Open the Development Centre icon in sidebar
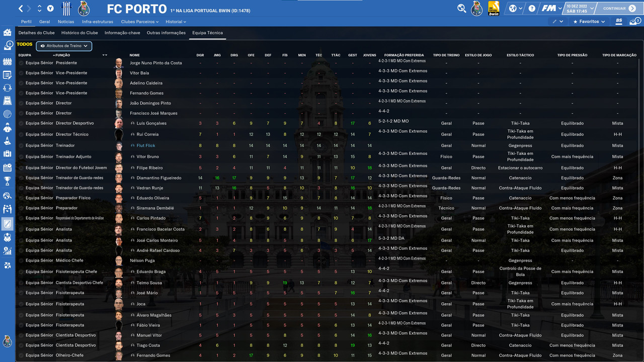 7,265
